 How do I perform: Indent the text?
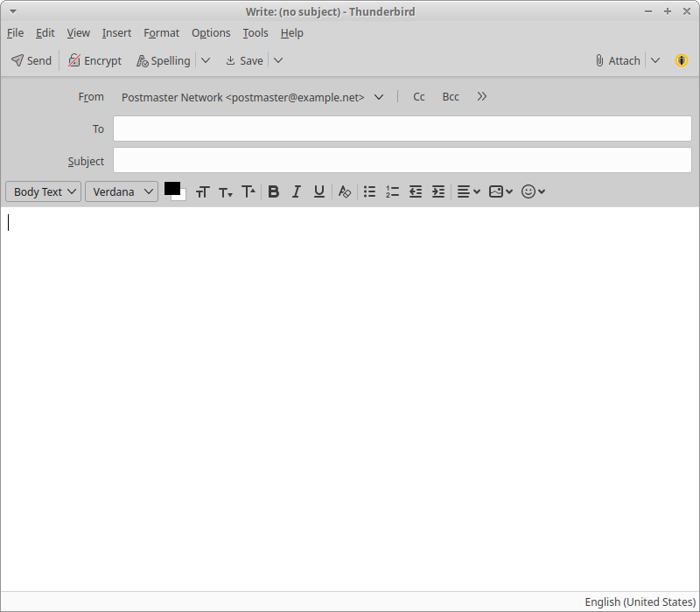[438, 191]
